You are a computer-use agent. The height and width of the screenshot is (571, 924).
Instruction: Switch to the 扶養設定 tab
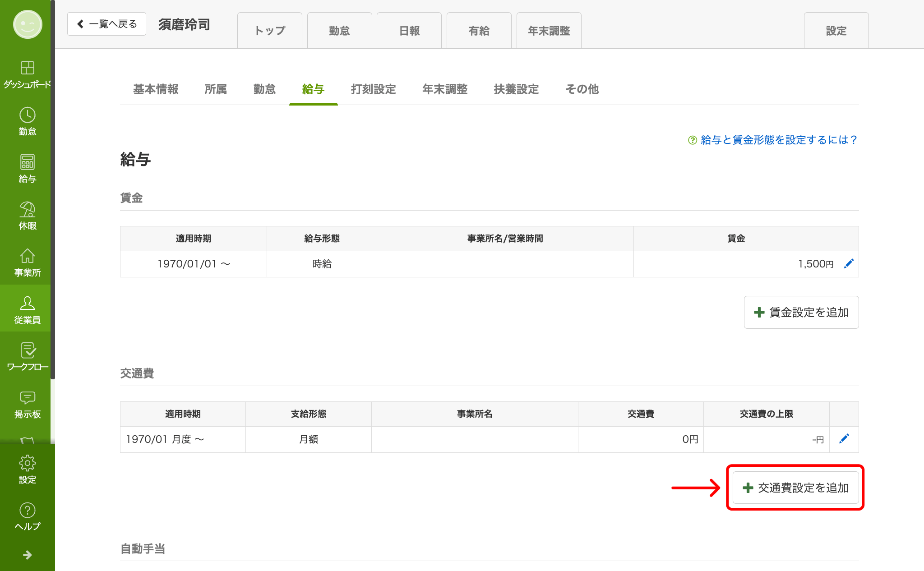tap(516, 89)
